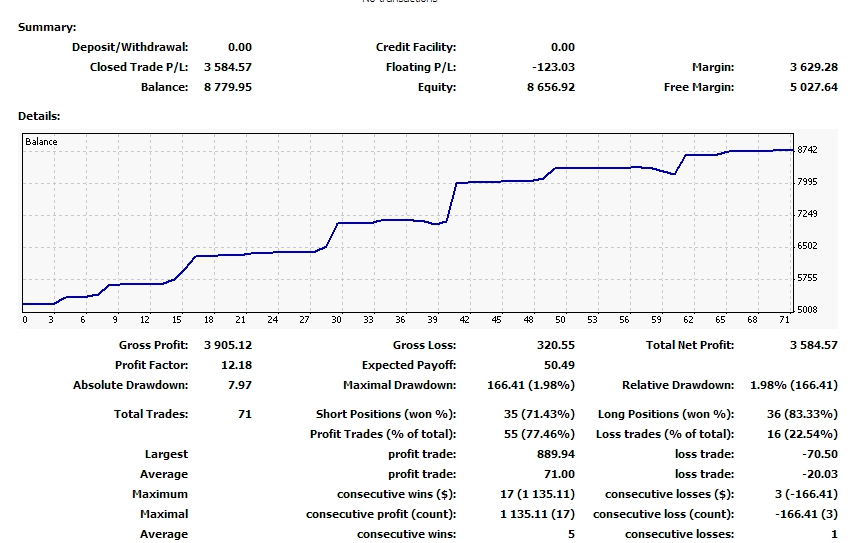This screenshot has width=866, height=543.
Task: Click the 71 tick label on chart x-axis
Action: (784, 319)
